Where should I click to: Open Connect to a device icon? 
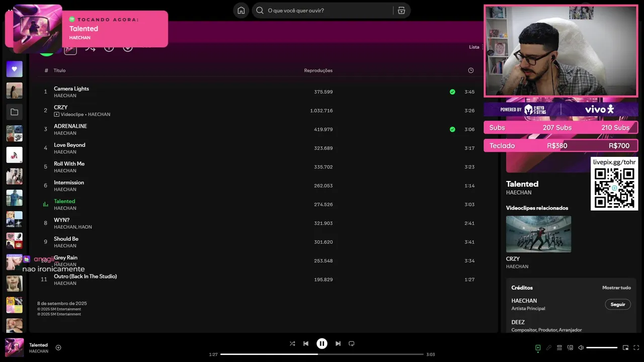coord(570,347)
